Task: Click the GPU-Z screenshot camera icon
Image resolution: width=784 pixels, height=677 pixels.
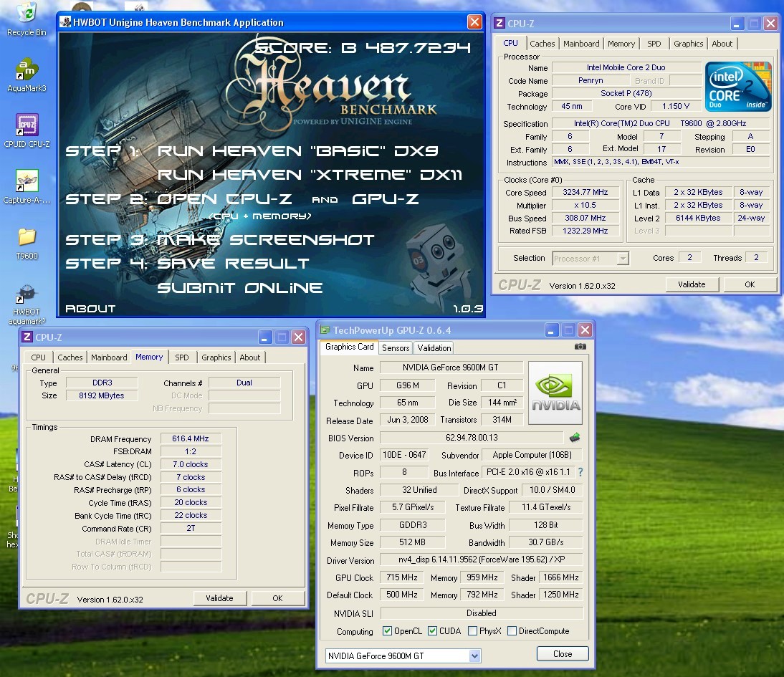Action: [580, 347]
